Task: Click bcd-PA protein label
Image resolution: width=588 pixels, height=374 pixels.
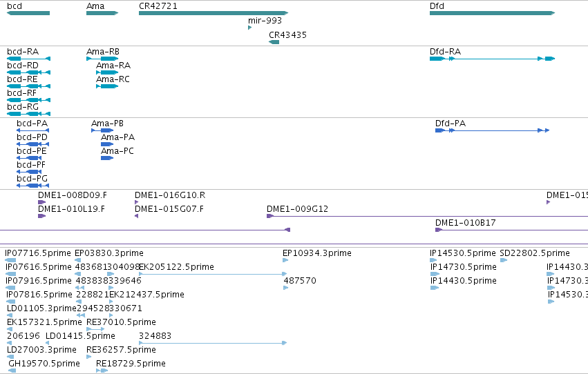Action: pyautogui.click(x=32, y=124)
